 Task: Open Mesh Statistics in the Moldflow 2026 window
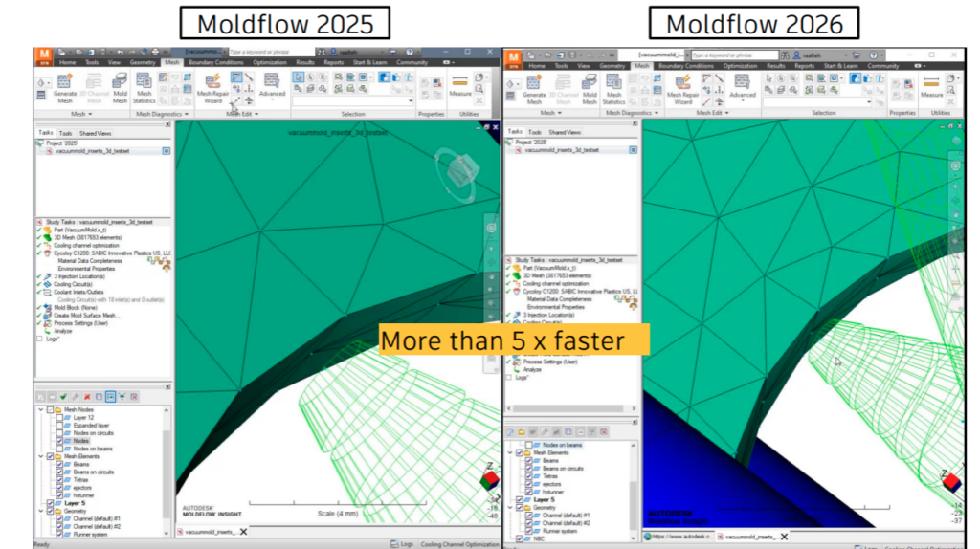[613, 90]
